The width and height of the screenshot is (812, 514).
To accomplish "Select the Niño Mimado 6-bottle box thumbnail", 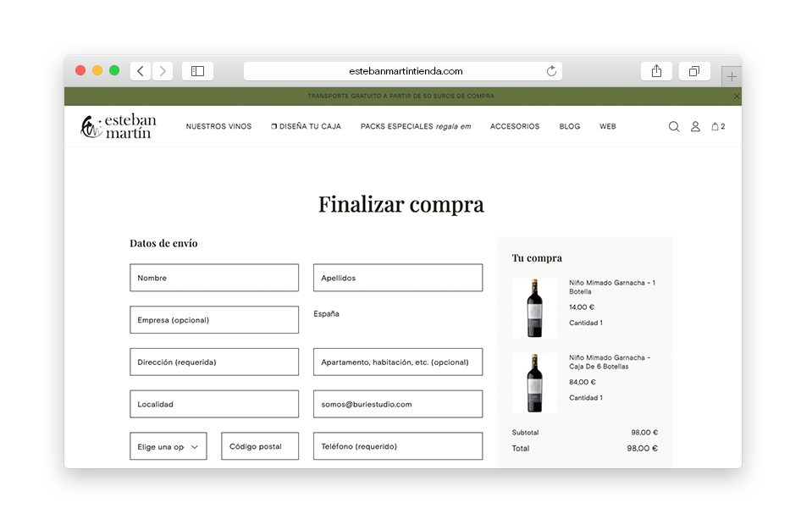I will tap(534, 383).
